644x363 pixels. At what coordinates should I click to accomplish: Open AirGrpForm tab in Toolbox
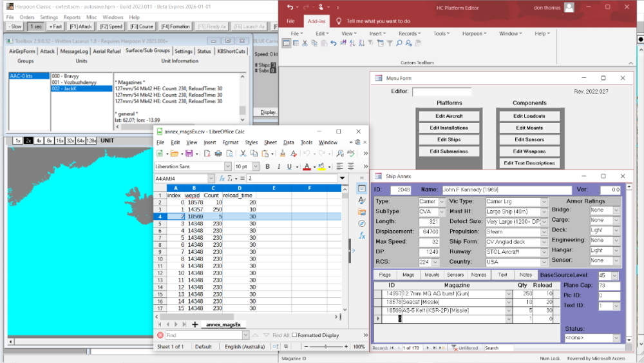(x=22, y=51)
